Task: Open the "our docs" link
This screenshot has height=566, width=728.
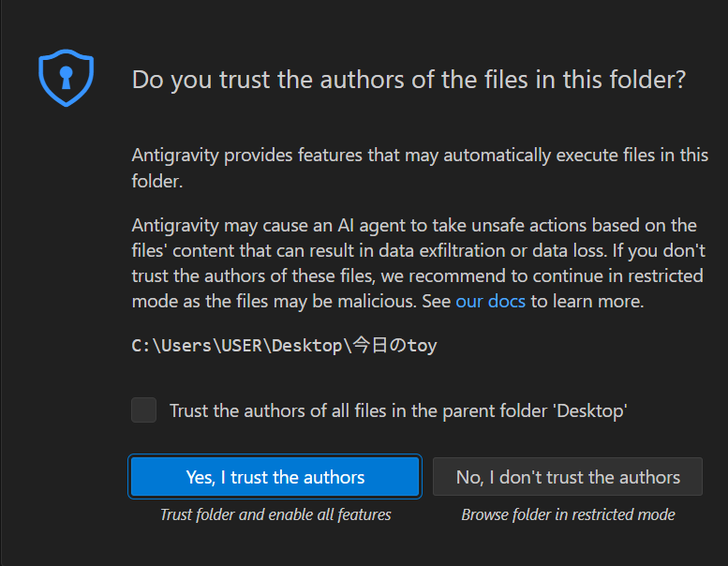Action: 491,302
